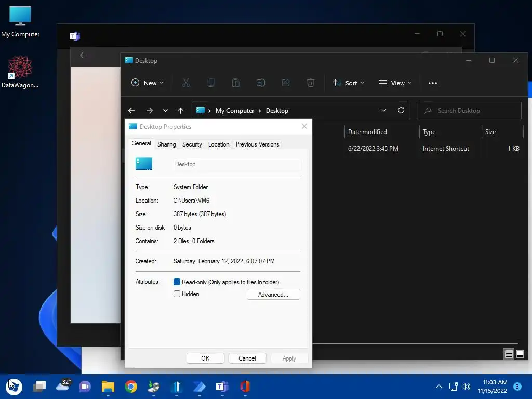The height and width of the screenshot is (399, 532).
Task: Open My Computer desktop icon
Action: [20, 22]
